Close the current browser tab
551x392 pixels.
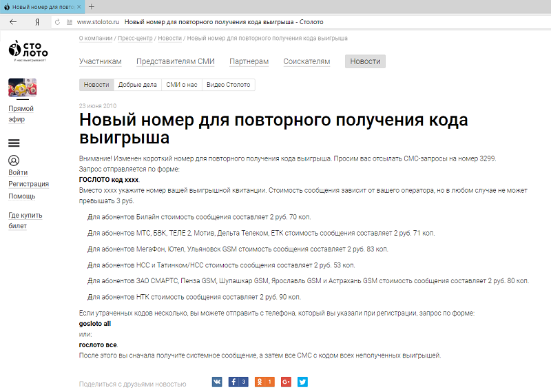tap(79, 7)
